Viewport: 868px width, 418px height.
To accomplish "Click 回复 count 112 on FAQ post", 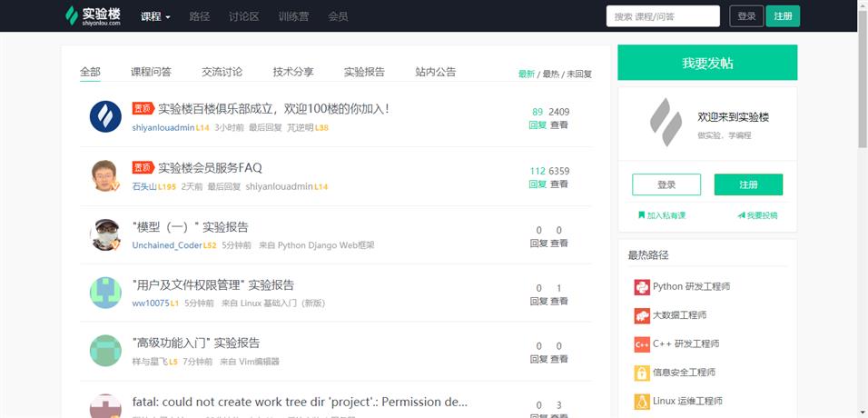I will 538,172.
